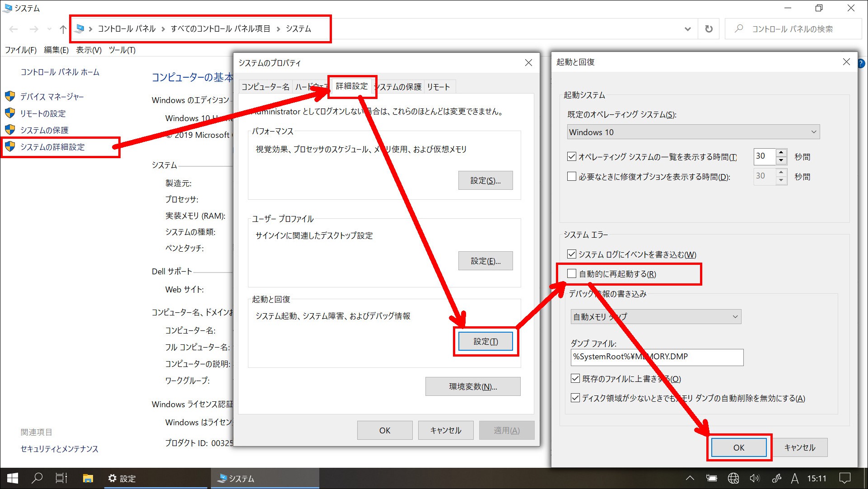Open recent locations dropdown next to forward arrow
The image size is (868, 489).
point(49,29)
